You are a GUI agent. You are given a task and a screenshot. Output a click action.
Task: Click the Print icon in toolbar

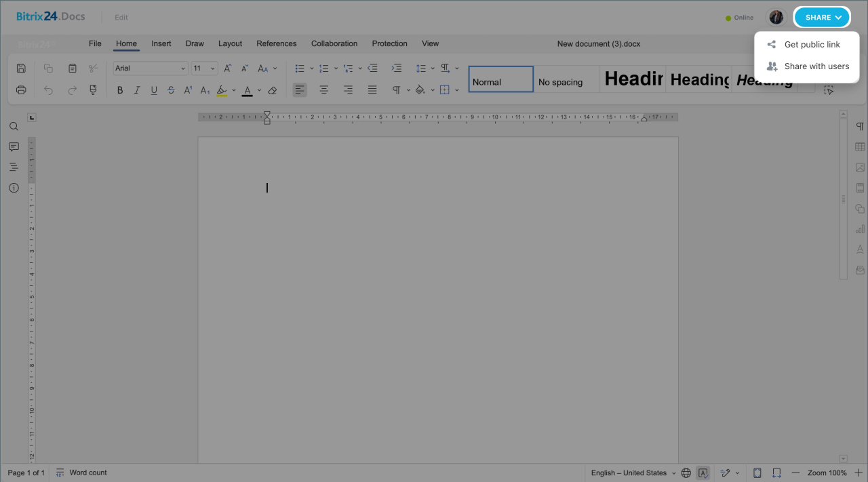[21, 90]
